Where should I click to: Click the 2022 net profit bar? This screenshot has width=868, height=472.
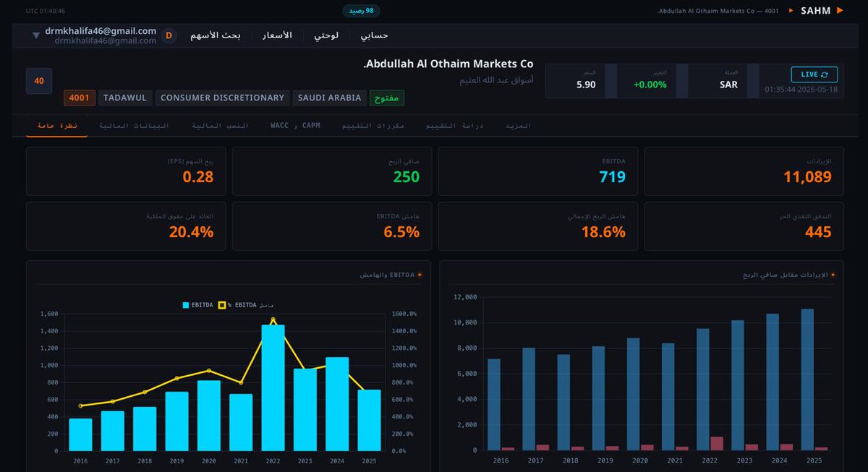[x=717, y=443]
